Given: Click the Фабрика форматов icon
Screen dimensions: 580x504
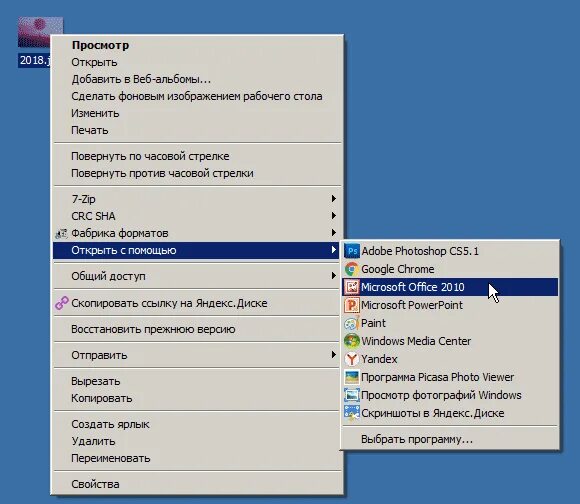Looking at the screenshot, I should 61,233.
